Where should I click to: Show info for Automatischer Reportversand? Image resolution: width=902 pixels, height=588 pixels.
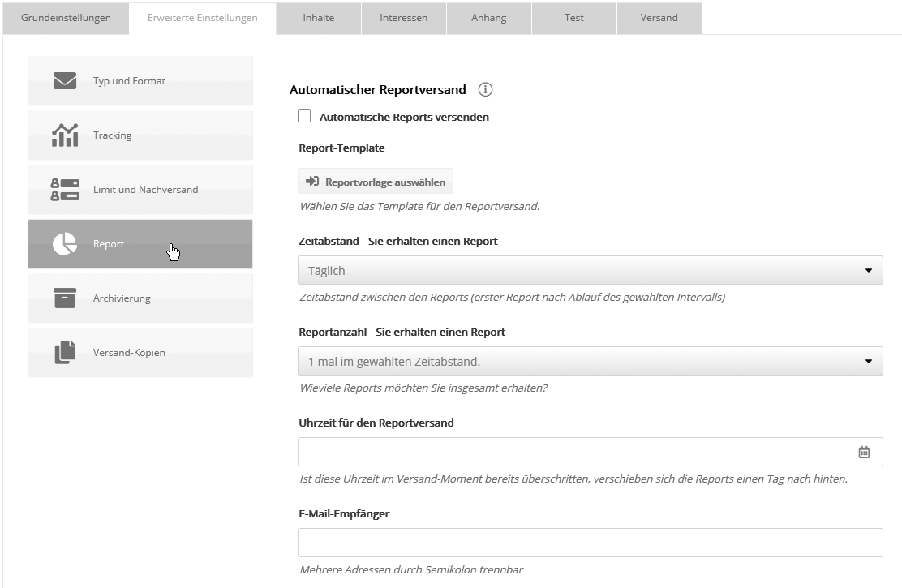click(486, 90)
